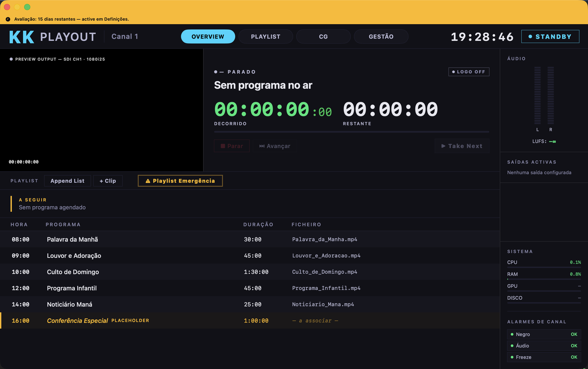Click the elapsed Decorrido timecode
The height and width of the screenshot is (369, 588).
tap(273, 110)
